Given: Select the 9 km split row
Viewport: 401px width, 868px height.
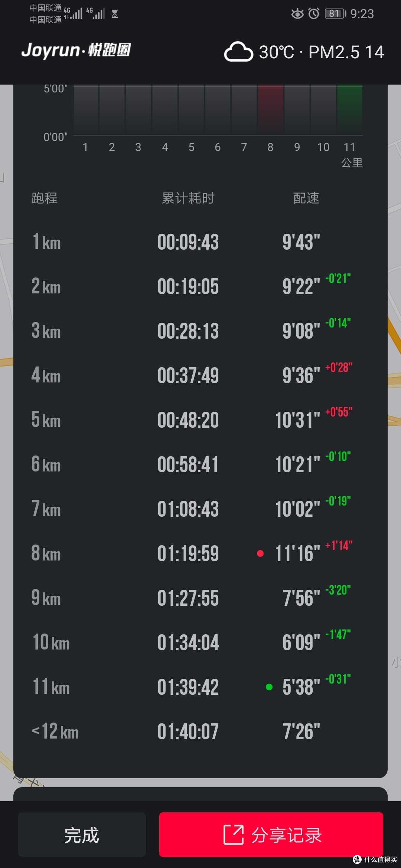Looking at the screenshot, I should pyautogui.click(x=200, y=598).
